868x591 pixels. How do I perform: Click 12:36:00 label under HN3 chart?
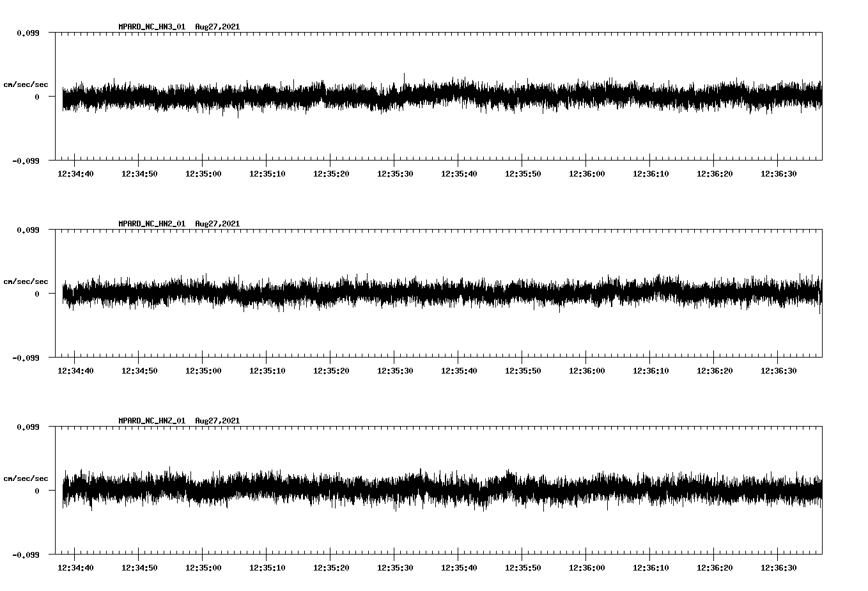pos(587,174)
